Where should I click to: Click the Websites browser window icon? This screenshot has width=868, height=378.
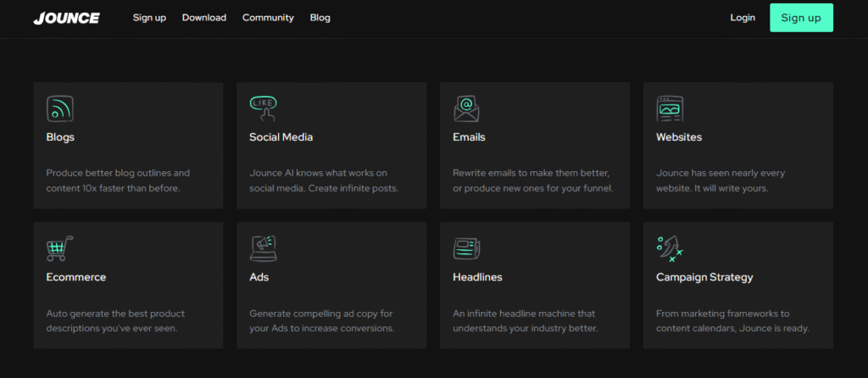pyautogui.click(x=670, y=108)
